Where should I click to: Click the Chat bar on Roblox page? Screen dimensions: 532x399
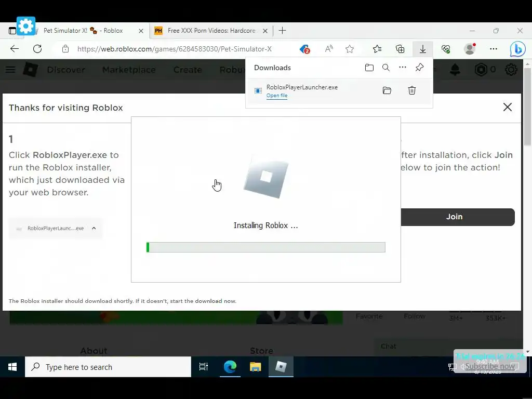pyautogui.click(x=448, y=347)
